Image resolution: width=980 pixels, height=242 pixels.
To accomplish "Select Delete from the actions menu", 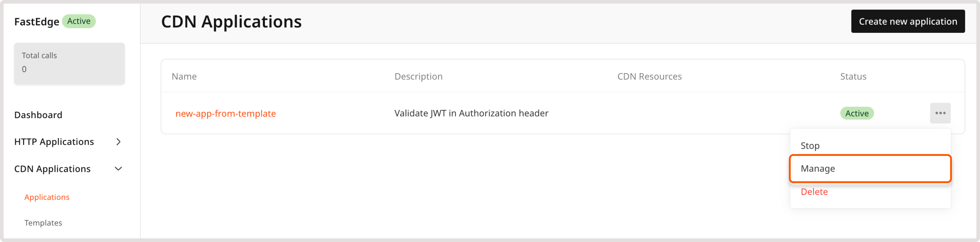I will 814,192.
